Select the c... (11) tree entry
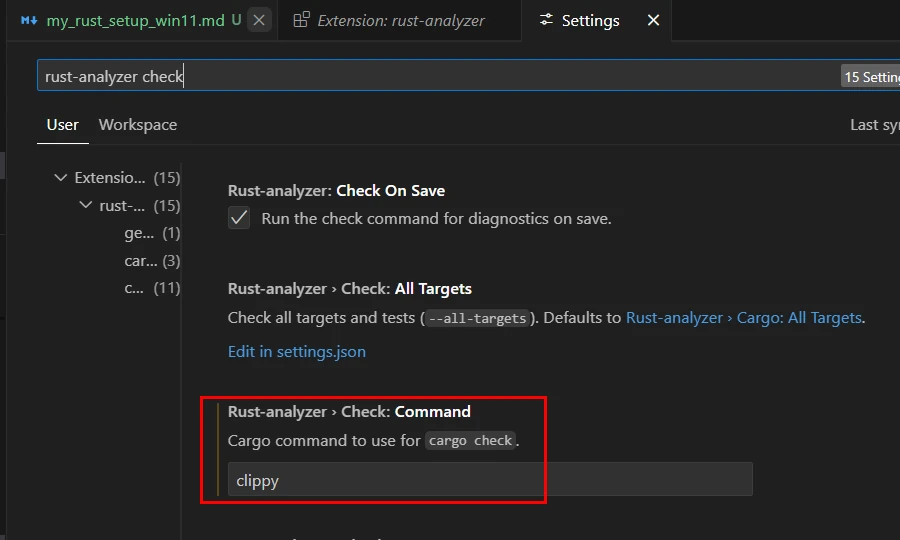 (x=152, y=288)
